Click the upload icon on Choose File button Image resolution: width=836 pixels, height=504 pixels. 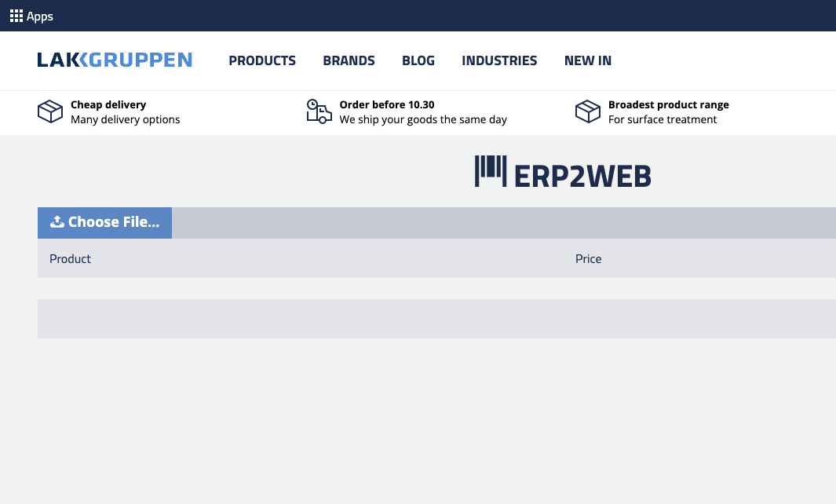pyautogui.click(x=57, y=221)
